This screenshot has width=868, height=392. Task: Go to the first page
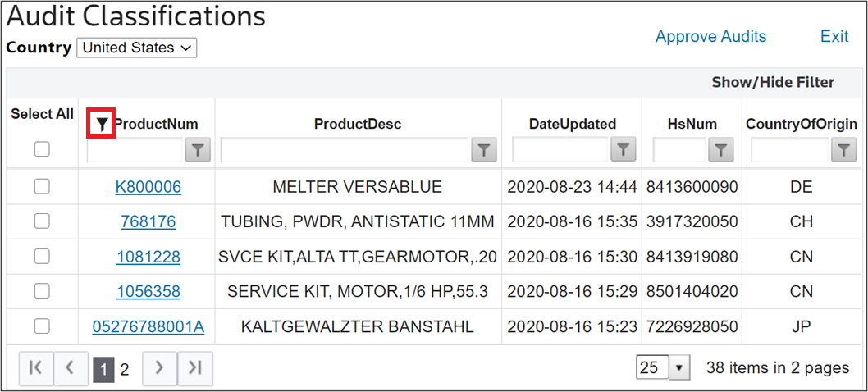[36, 368]
